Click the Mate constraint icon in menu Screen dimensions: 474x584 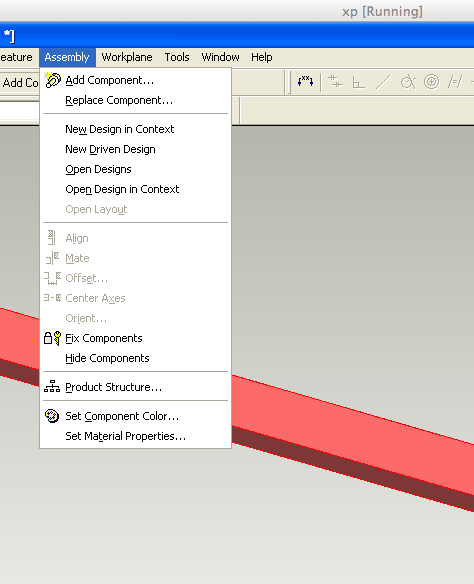(53, 258)
